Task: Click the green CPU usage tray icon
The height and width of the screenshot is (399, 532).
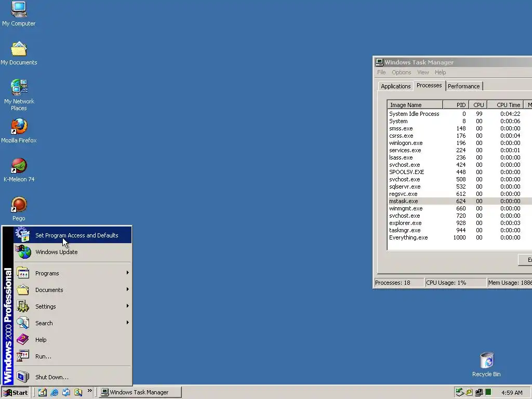Action: tap(488, 392)
